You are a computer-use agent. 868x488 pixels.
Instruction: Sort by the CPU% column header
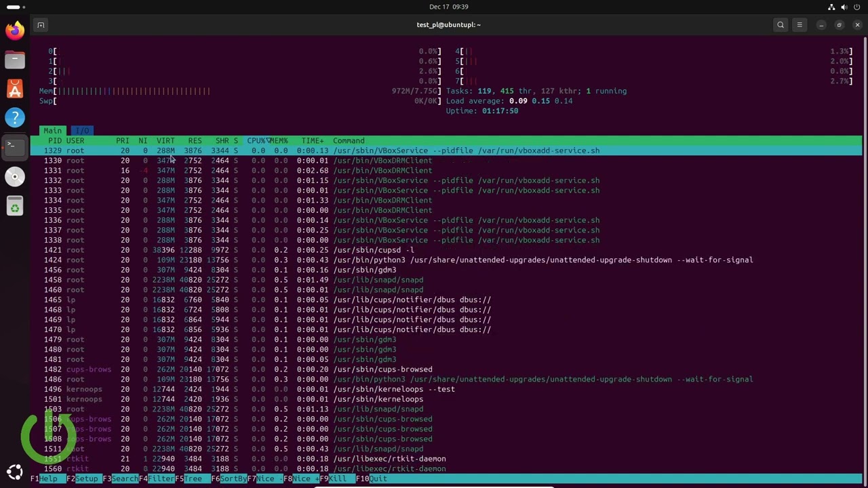pyautogui.click(x=257, y=140)
